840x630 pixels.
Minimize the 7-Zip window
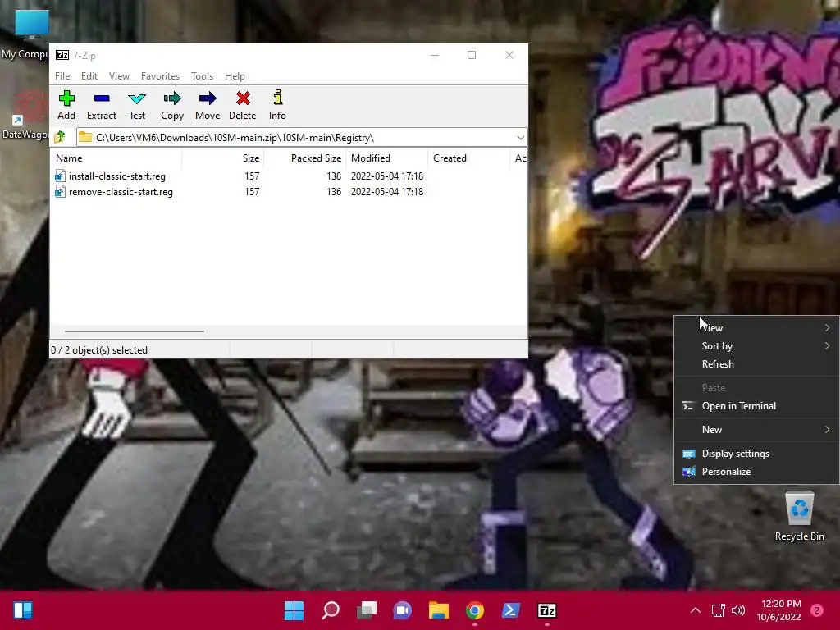coord(435,55)
